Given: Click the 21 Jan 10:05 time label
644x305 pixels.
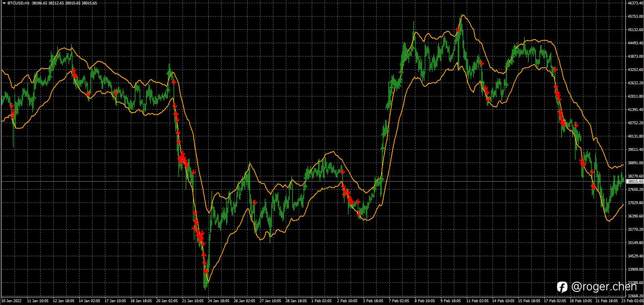Looking at the screenshot, I should [x=193, y=301].
